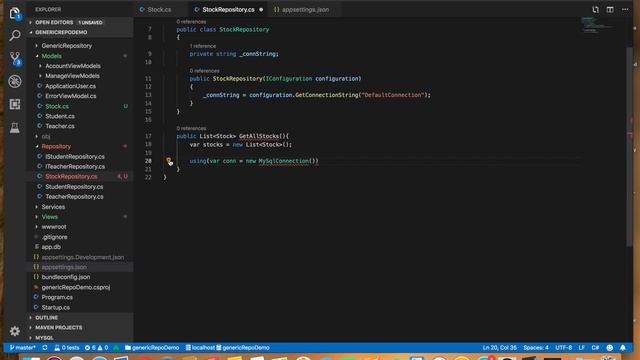
Task: Open appsettings.Development.json file
Action: coord(82,257)
